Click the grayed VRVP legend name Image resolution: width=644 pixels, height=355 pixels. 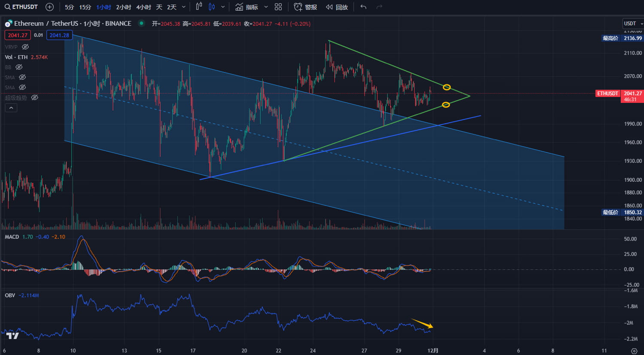[12, 47]
